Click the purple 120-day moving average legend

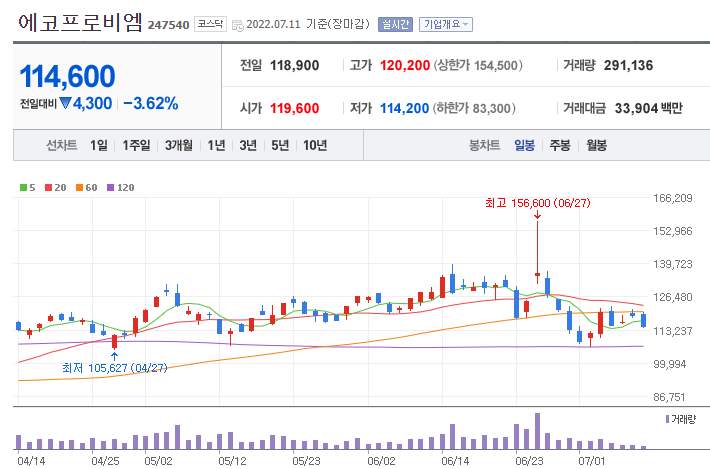pyautogui.click(x=120, y=187)
